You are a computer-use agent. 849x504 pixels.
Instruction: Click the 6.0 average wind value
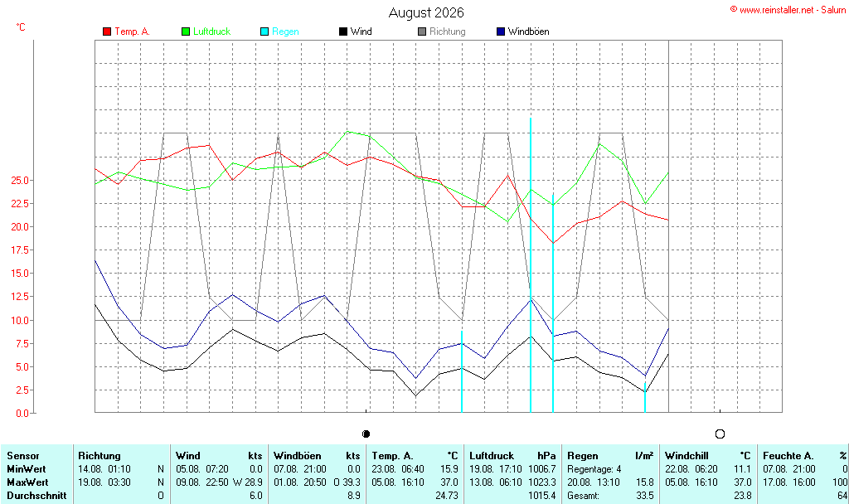coord(255,496)
